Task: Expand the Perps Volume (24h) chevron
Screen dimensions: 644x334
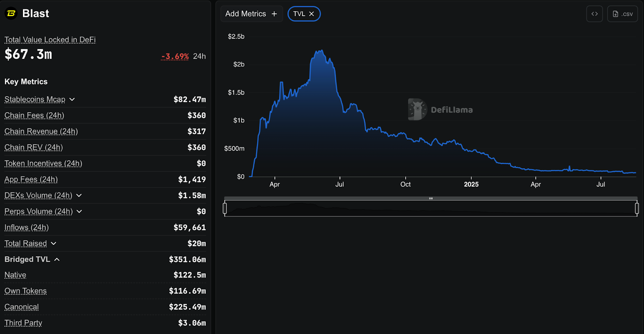Action: pyautogui.click(x=79, y=212)
